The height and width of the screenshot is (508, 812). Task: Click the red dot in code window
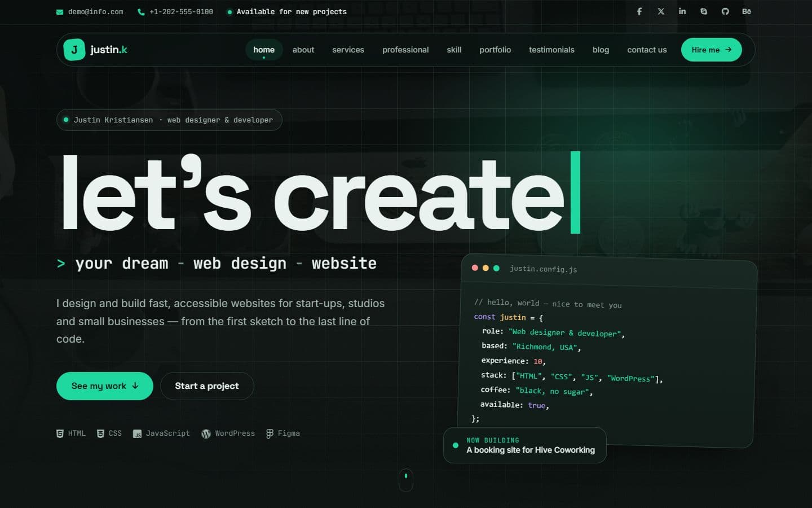point(475,268)
